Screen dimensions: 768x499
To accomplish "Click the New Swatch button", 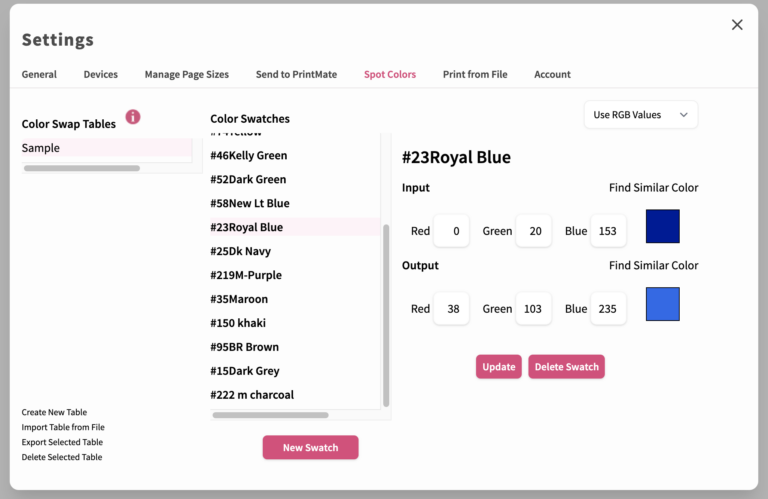I will coord(311,448).
